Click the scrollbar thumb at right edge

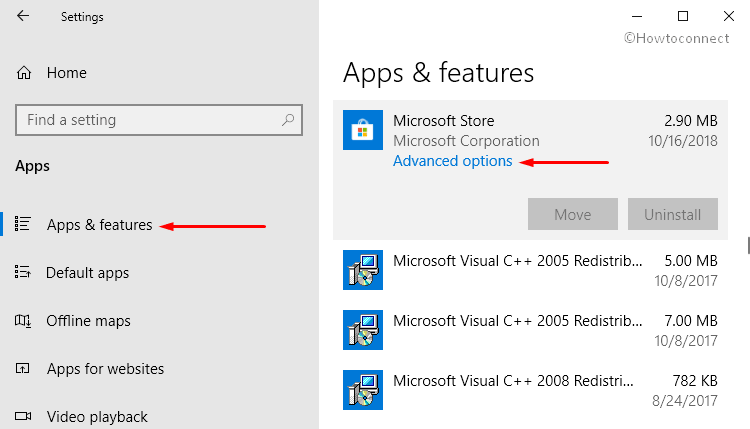pos(748,245)
